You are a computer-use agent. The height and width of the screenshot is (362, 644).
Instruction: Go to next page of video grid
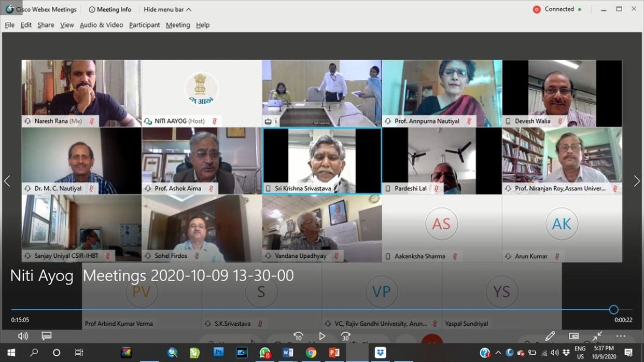pyautogui.click(x=637, y=181)
